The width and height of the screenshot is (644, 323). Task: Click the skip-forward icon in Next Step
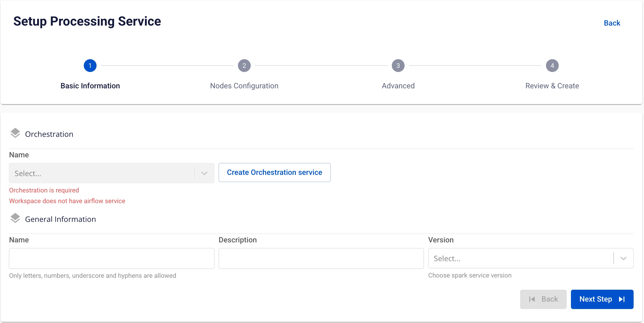pos(622,299)
